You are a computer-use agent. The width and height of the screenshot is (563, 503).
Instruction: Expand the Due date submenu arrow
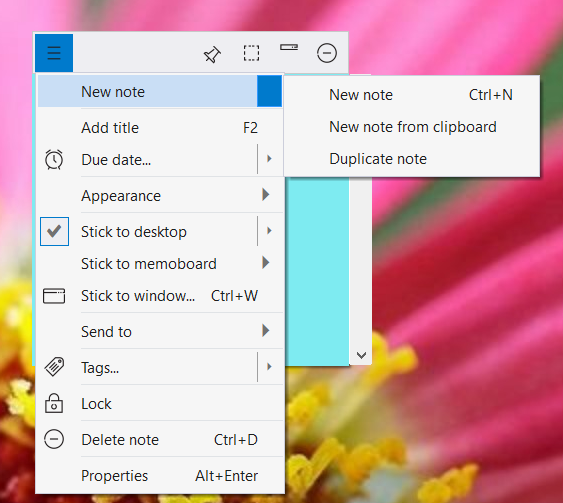click(x=269, y=159)
